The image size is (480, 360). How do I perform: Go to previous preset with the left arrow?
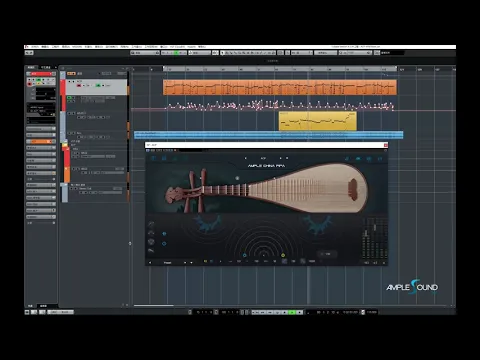click(150, 263)
